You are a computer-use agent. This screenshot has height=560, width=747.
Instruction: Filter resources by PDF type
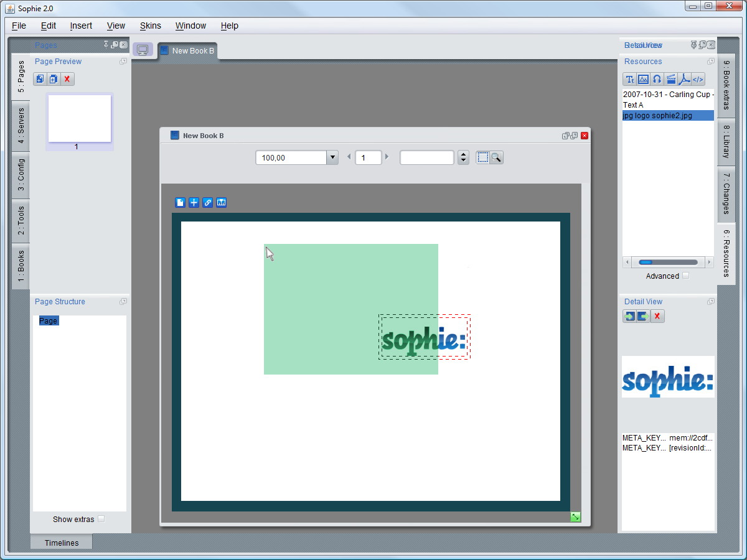coord(685,79)
